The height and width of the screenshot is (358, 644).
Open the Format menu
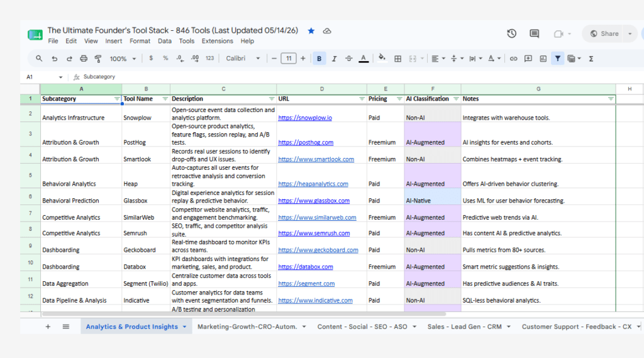click(140, 41)
